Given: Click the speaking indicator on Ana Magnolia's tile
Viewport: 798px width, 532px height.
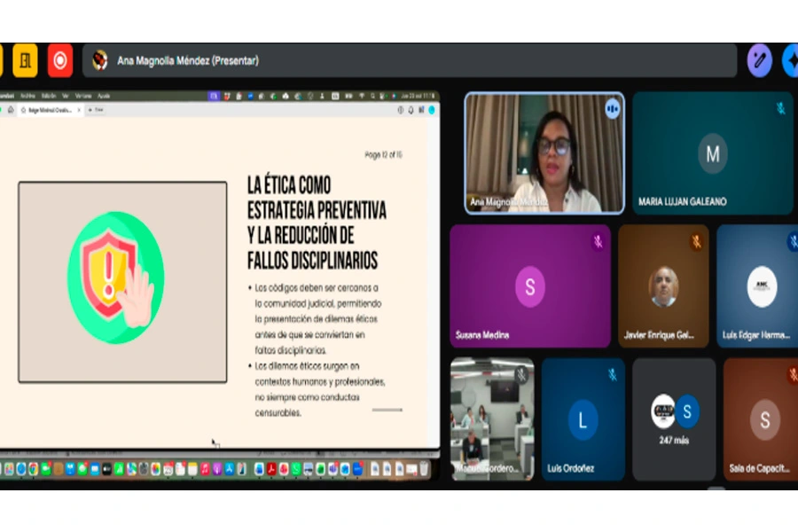Looking at the screenshot, I should 612,108.
